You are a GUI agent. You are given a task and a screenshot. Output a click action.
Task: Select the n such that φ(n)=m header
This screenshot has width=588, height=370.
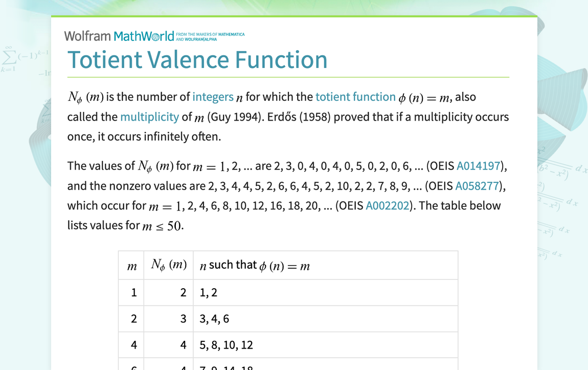coord(255,265)
